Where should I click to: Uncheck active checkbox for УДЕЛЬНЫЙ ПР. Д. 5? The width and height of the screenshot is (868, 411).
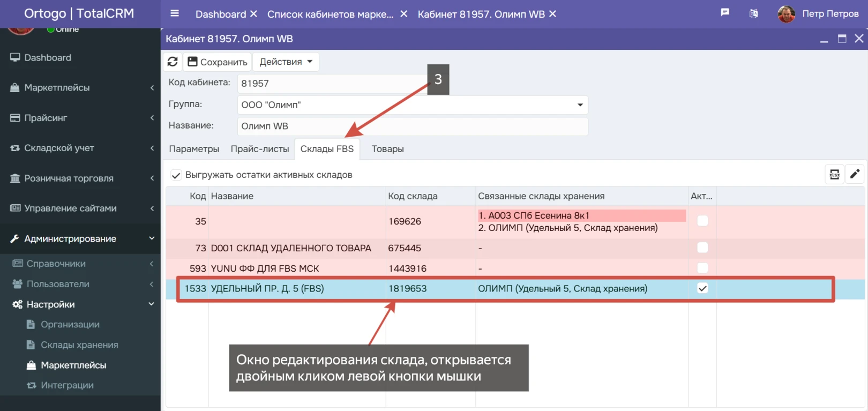[x=702, y=288]
